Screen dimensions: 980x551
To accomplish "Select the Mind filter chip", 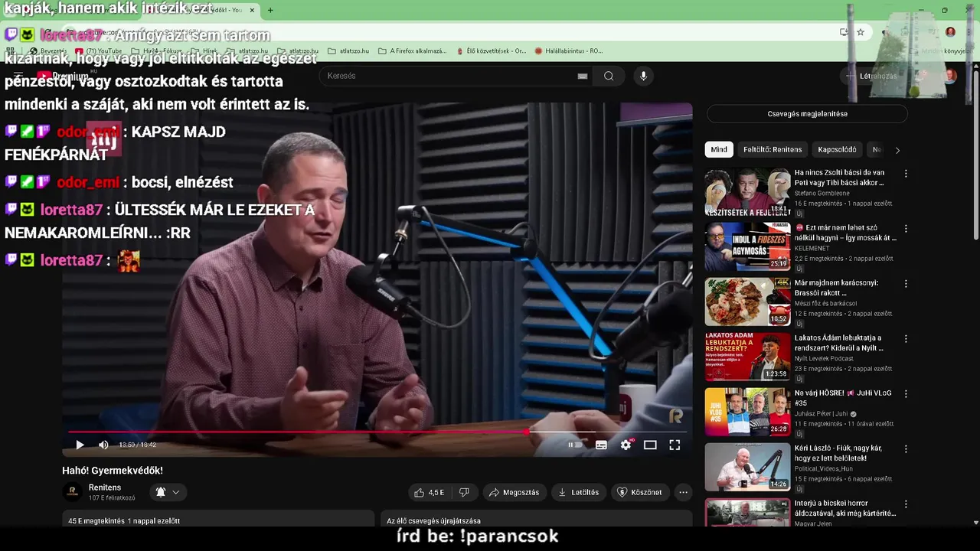I will pyautogui.click(x=719, y=149).
